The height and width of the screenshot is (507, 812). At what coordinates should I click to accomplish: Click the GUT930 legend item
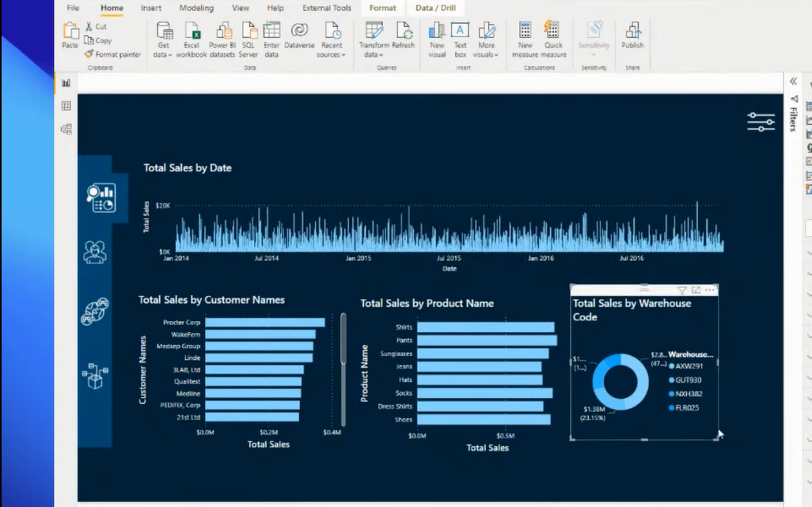(x=685, y=380)
